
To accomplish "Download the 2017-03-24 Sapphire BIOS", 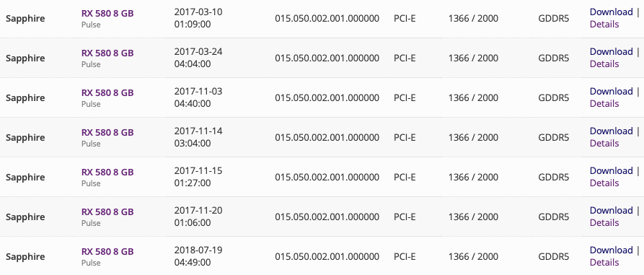I will click(x=611, y=52).
